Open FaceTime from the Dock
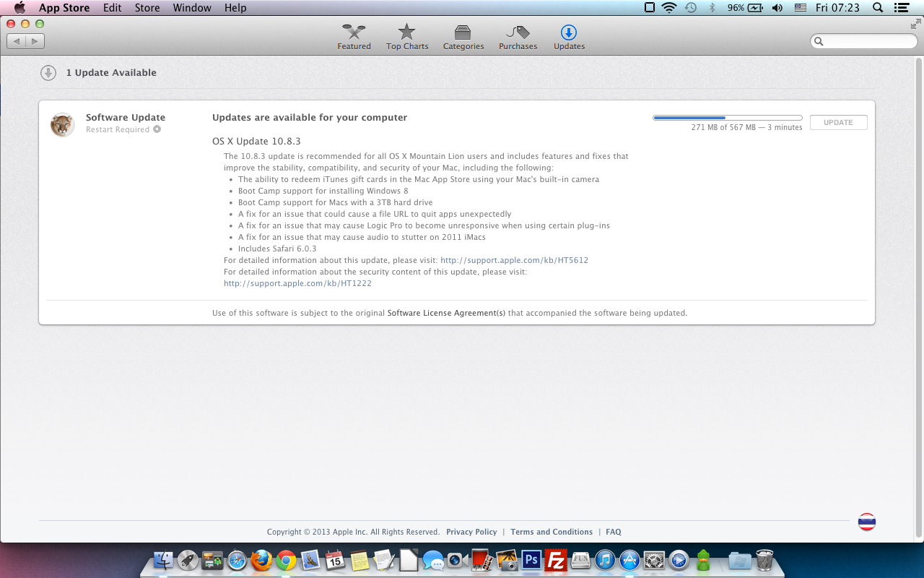Viewport: 924px width, 578px height. click(458, 560)
